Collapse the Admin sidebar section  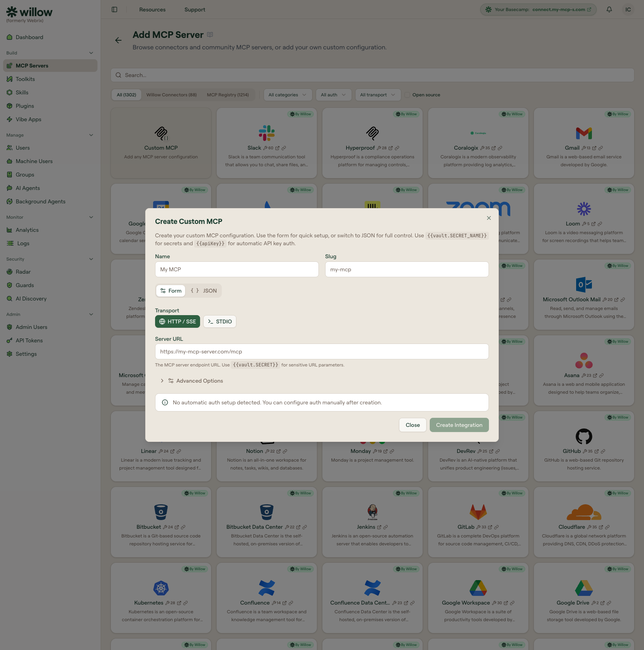click(91, 314)
